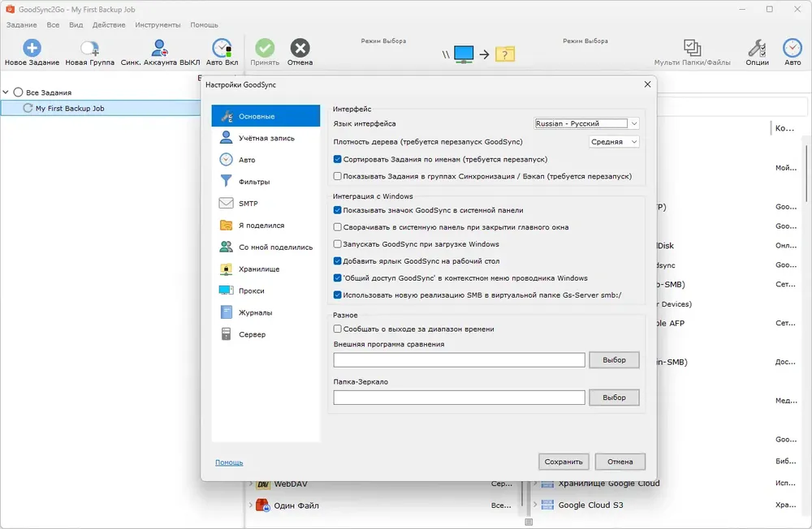812x529 pixels.
Task: Select the Все Задания radio circle
Action: click(x=18, y=92)
